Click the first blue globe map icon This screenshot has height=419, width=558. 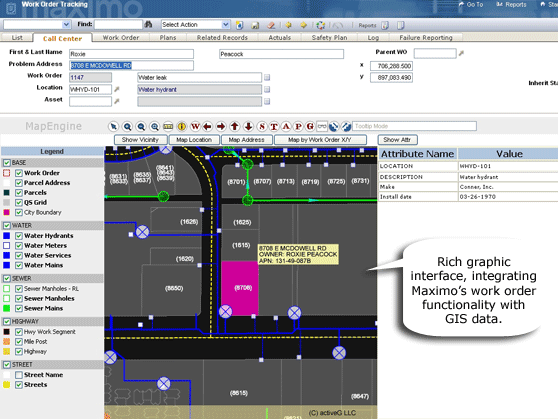click(333, 126)
